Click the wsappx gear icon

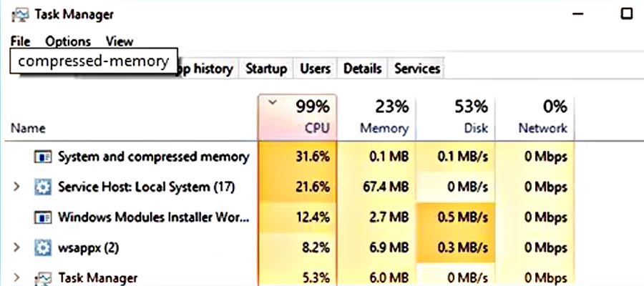(42, 248)
